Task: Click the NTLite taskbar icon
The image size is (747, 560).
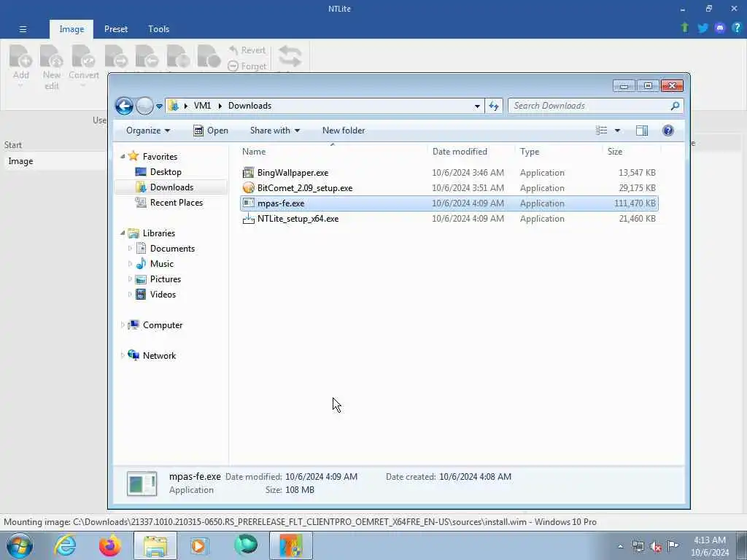Action: [290, 545]
